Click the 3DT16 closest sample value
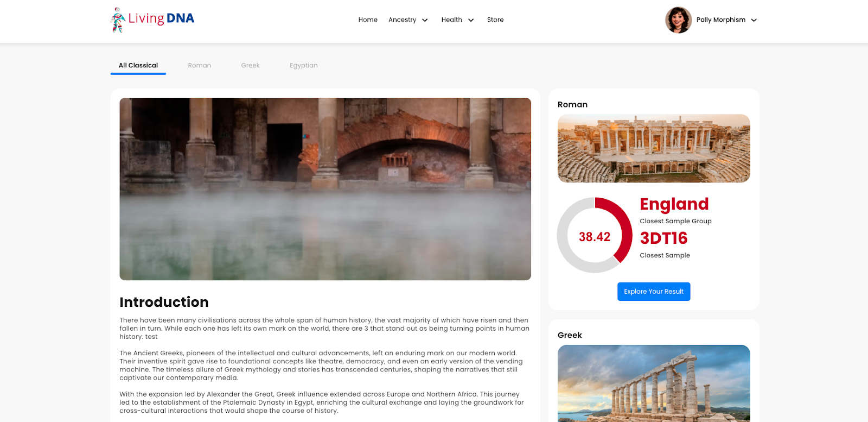Viewport: 868px width, 422px height. pos(663,238)
